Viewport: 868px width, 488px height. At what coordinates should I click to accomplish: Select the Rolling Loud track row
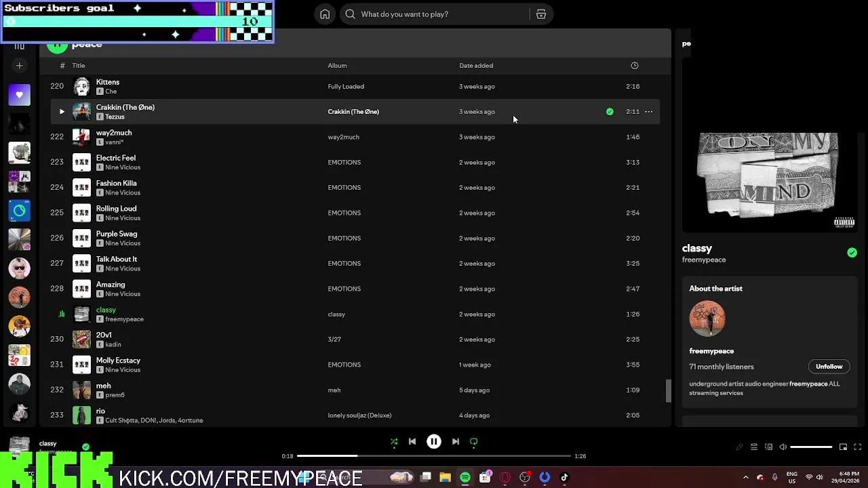tap(355, 213)
